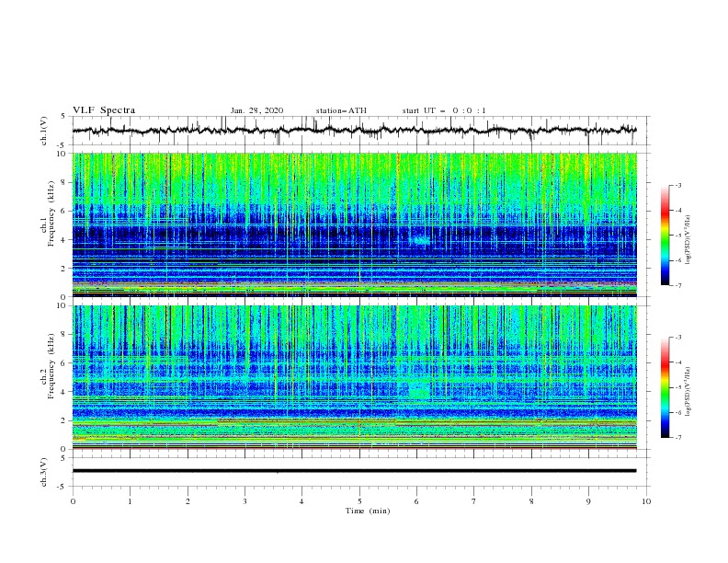
Task: Click the log(PSD) label beside ch.2 colorbar
Action: point(688,391)
